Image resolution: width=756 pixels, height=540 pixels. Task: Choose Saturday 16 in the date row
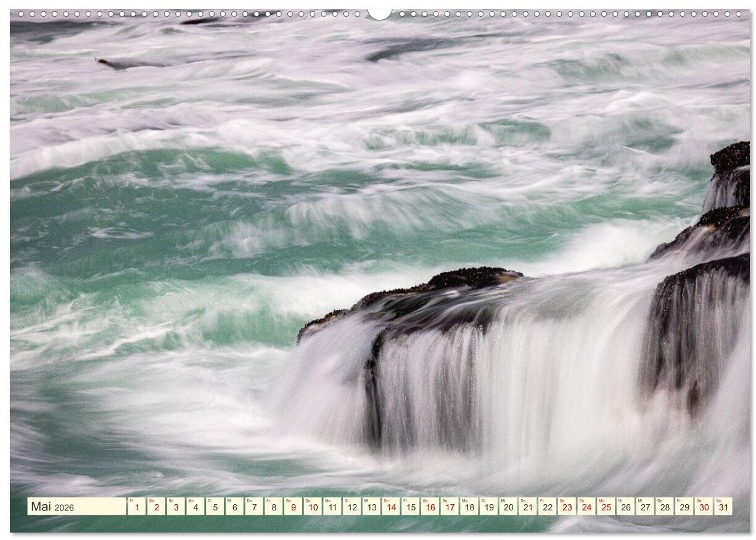430,507
